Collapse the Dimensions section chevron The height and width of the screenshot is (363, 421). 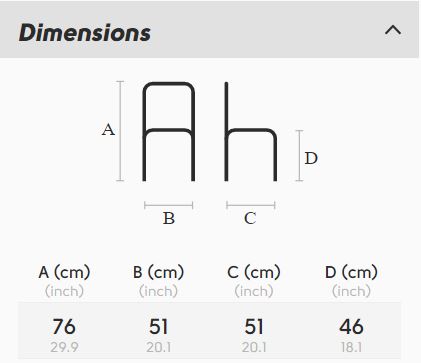click(393, 30)
